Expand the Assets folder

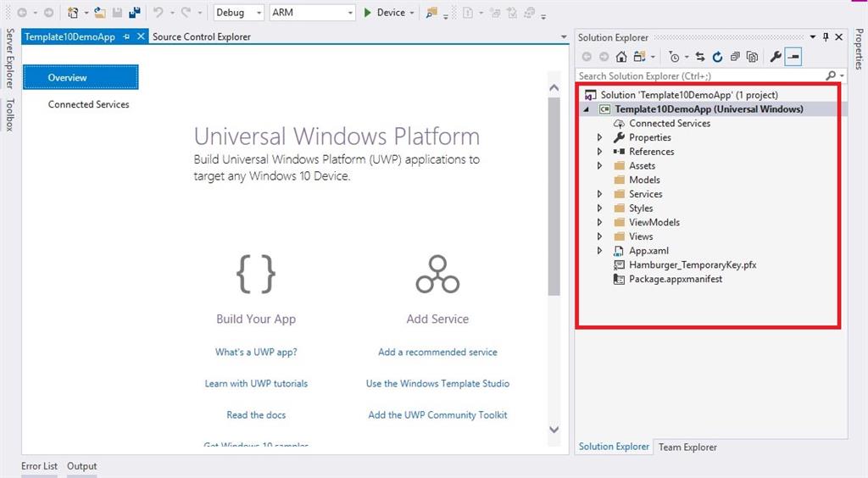click(x=599, y=165)
